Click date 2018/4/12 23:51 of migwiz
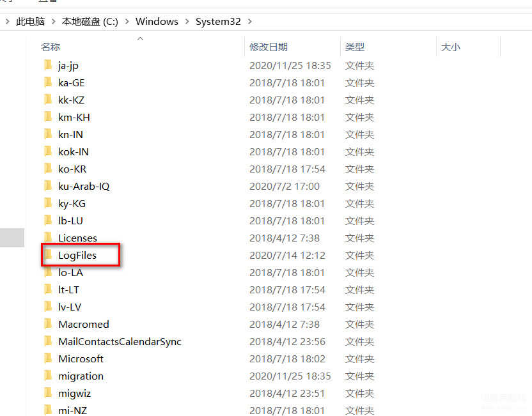 287,394
